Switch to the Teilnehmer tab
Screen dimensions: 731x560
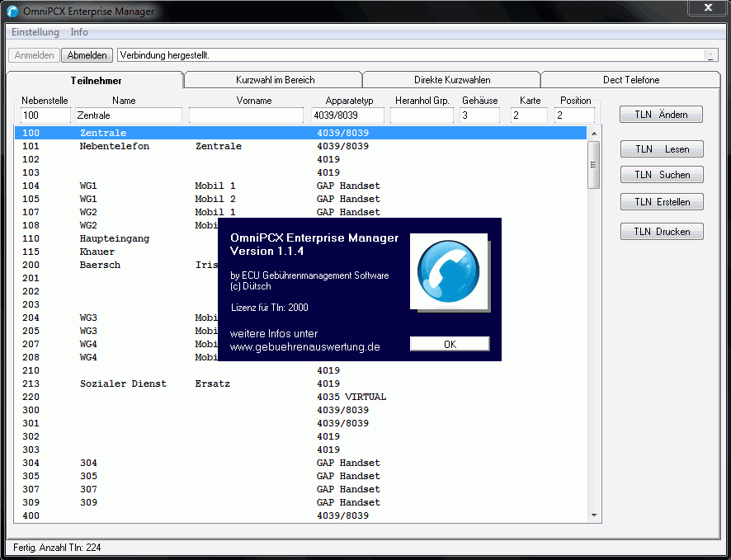[x=96, y=81]
